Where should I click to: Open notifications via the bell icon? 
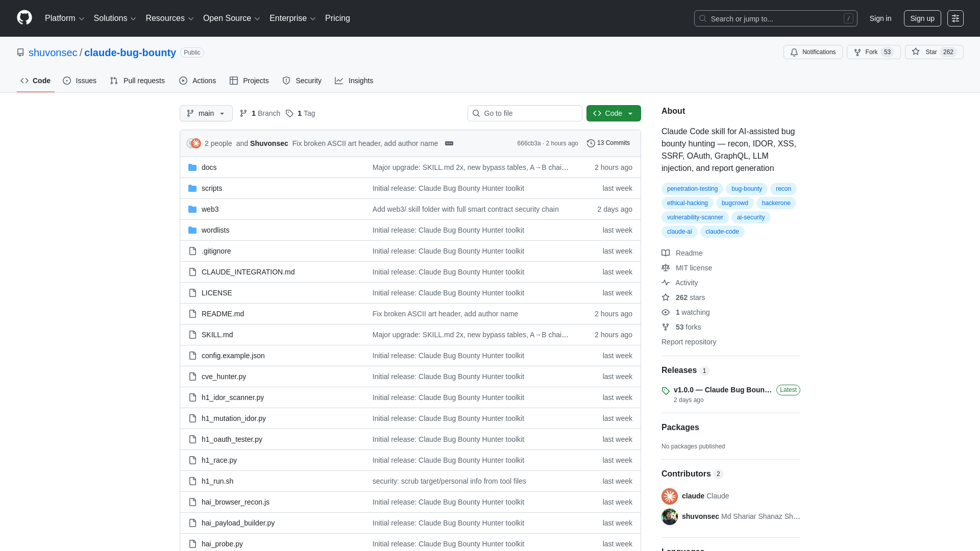click(x=795, y=52)
